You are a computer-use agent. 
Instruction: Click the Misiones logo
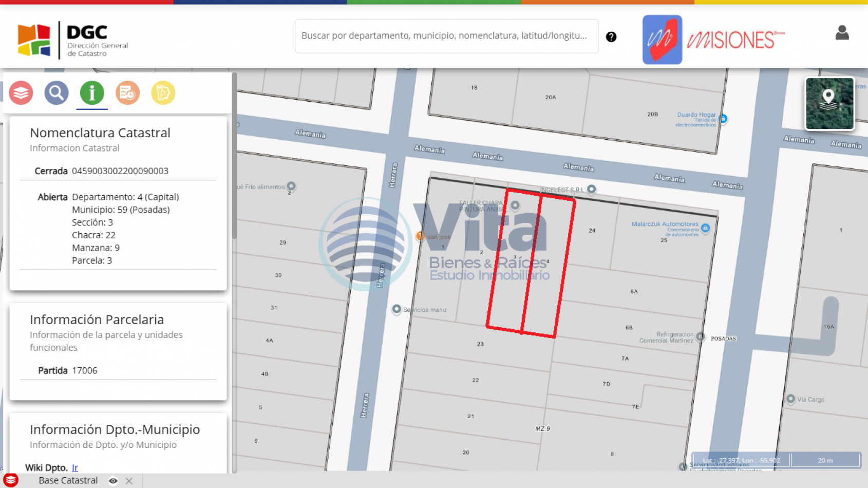point(714,40)
